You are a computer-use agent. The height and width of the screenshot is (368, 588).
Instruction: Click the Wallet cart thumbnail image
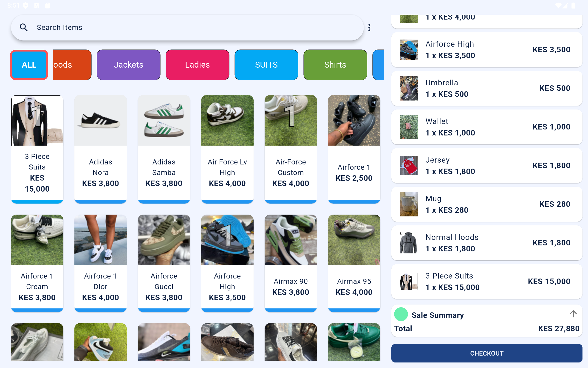click(x=409, y=127)
